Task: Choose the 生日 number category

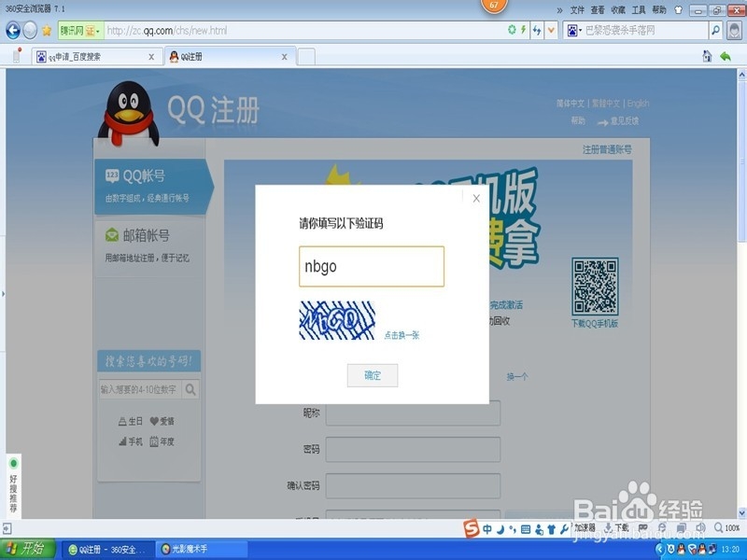Action: pyautogui.click(x=131, y=421)
